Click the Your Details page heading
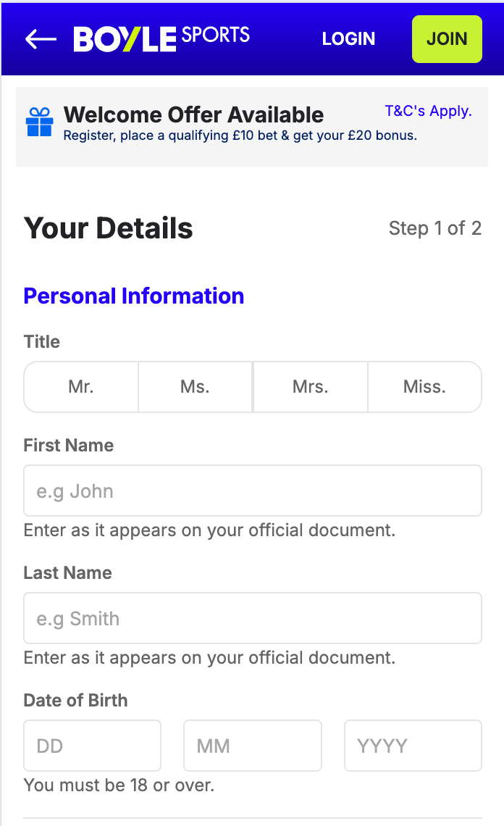The width and height of the screenshot is (504, 826). click(109, 228)
